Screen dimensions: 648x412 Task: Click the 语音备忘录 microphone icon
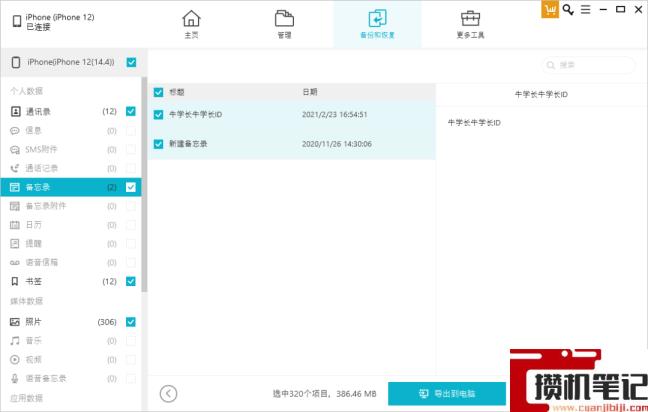[x=15, y=379]
